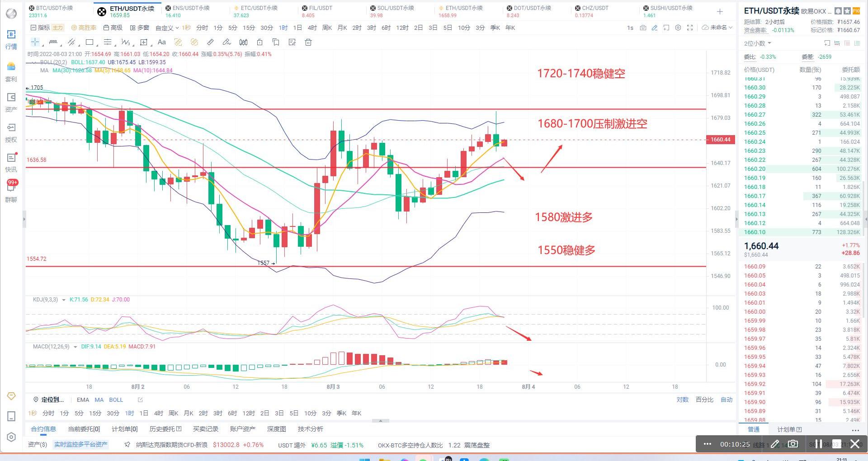Screen dimensions: 868x461
Task: Expand the 自定义 custom interval dropdown
Action: pos(167,28)
